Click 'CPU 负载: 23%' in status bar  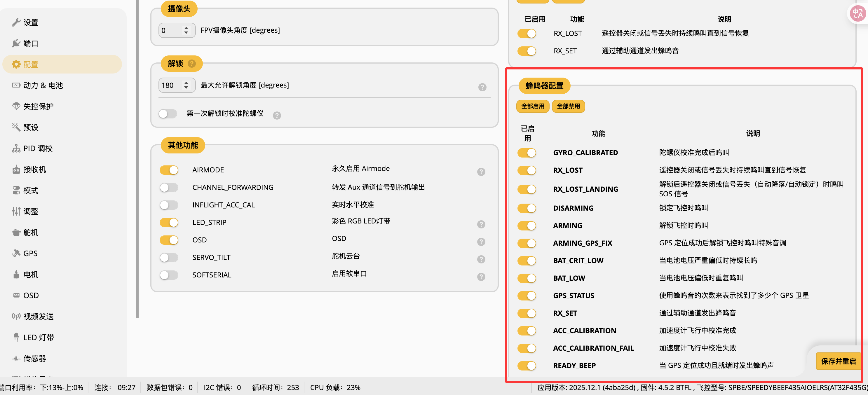coord(335,388)
